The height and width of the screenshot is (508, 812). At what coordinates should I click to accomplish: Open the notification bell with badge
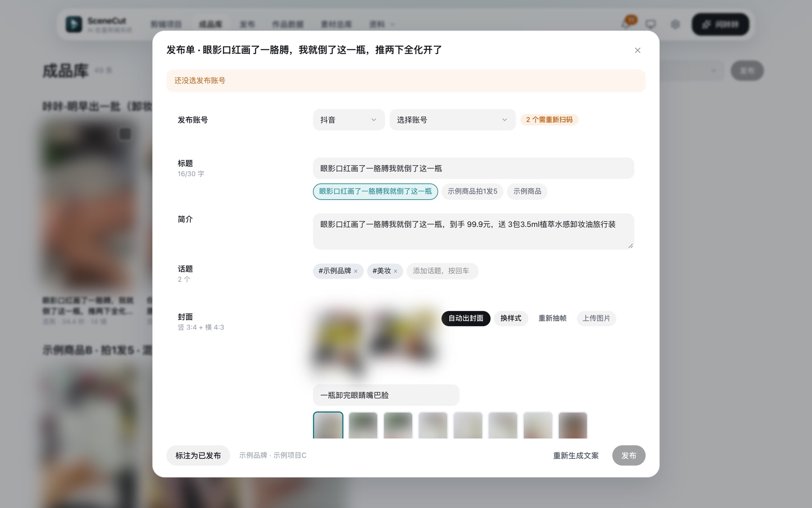[x=627, y=23]
